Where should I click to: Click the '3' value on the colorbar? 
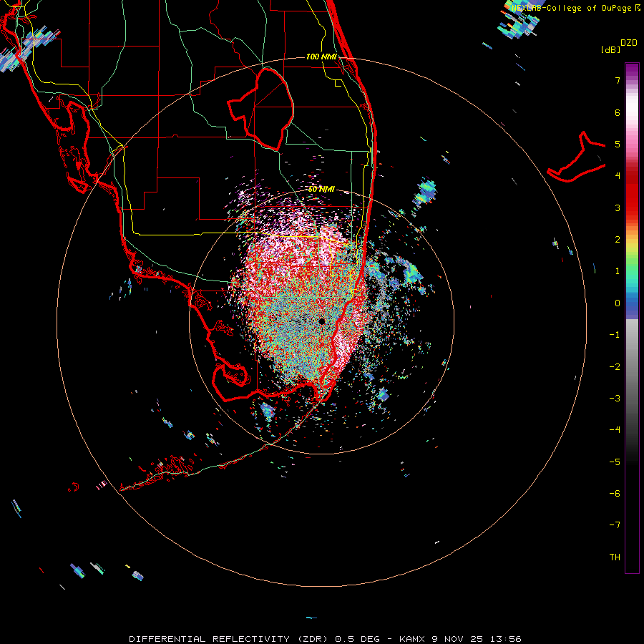[x=618, y=208]
